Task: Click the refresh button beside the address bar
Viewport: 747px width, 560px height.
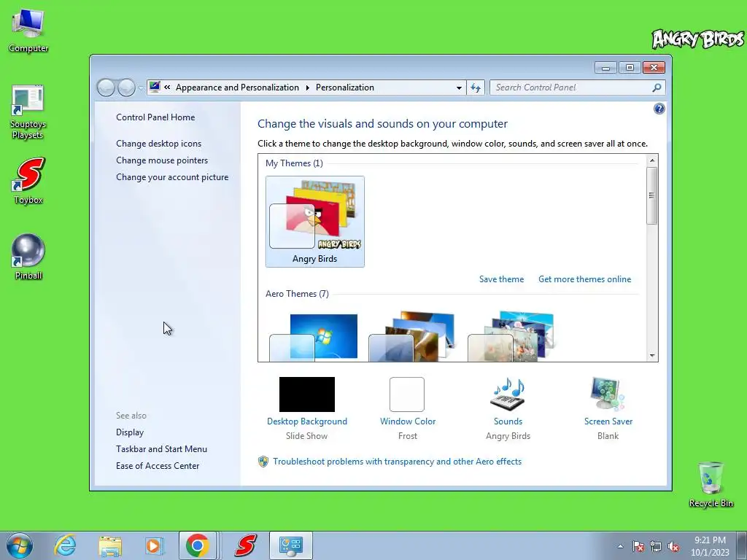Action: [476, 87]
